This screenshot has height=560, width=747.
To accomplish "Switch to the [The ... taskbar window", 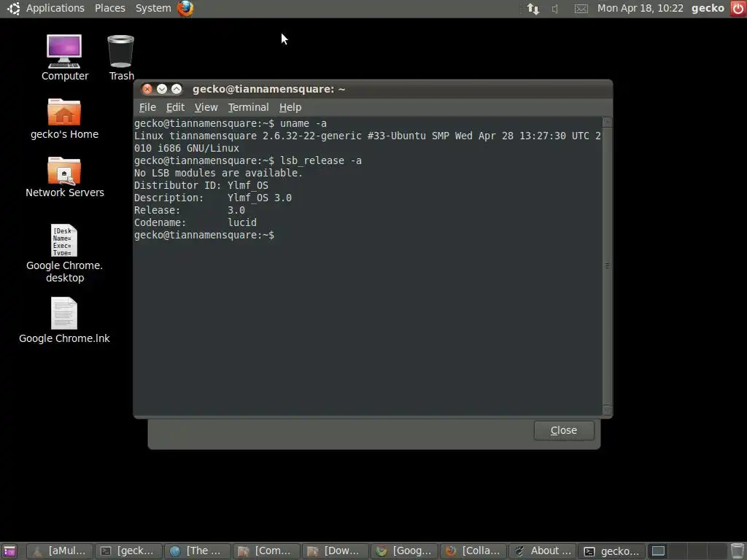I will click(197, 551).
